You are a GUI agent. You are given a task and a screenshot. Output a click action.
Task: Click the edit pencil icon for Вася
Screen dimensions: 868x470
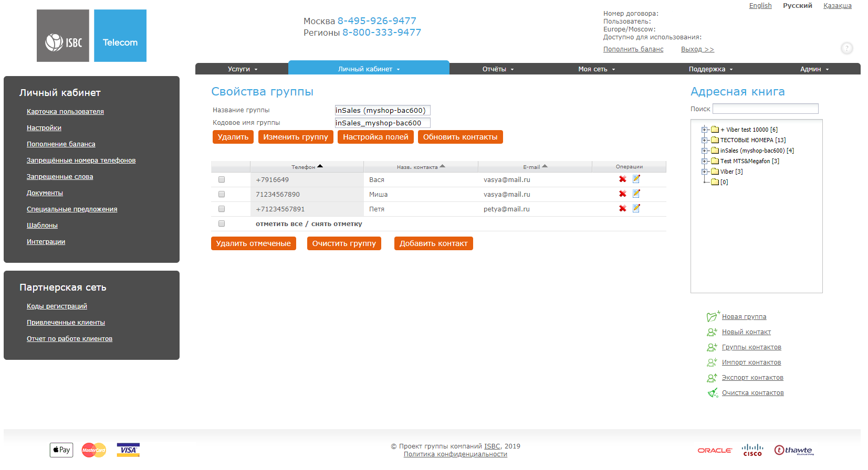[636, 179]
